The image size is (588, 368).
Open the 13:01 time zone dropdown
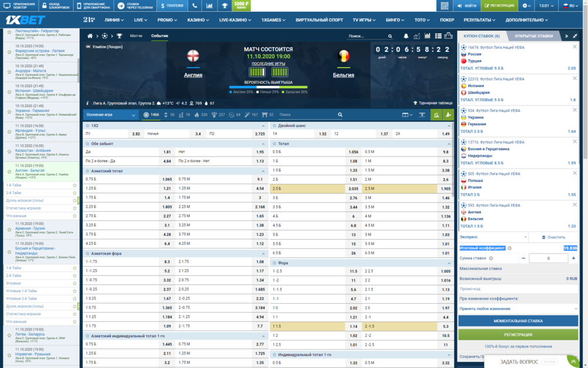(546, 6)
